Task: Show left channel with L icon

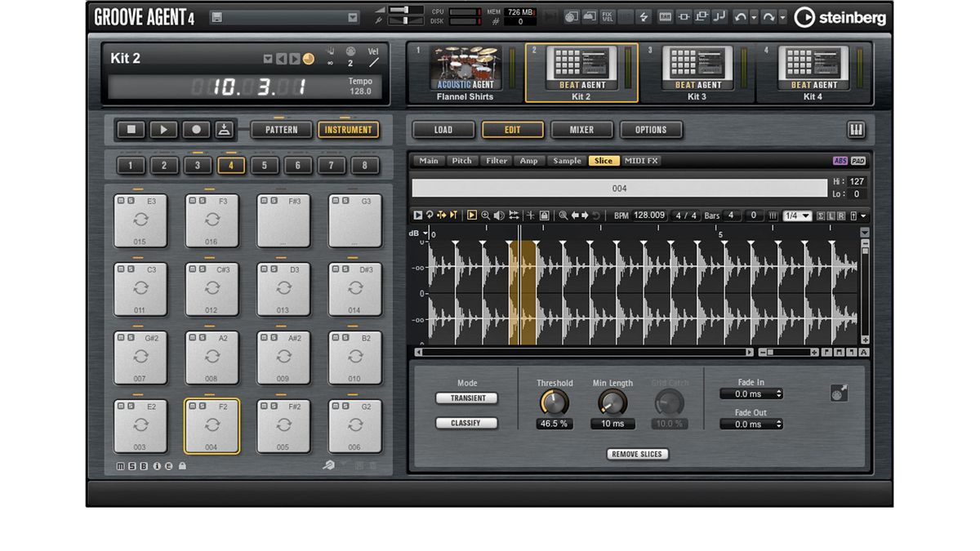Action: tap(831, 216)
